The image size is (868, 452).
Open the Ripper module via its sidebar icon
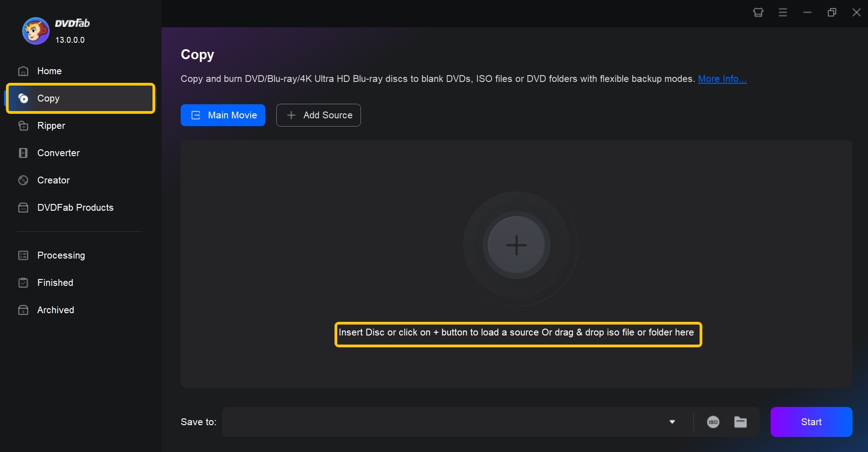click(x=23, y=126)
